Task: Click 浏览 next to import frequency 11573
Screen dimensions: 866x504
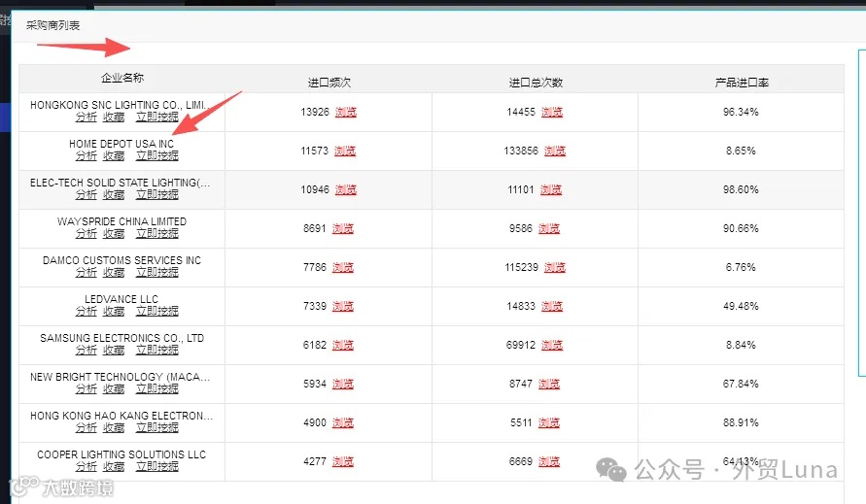Action: 345,151
